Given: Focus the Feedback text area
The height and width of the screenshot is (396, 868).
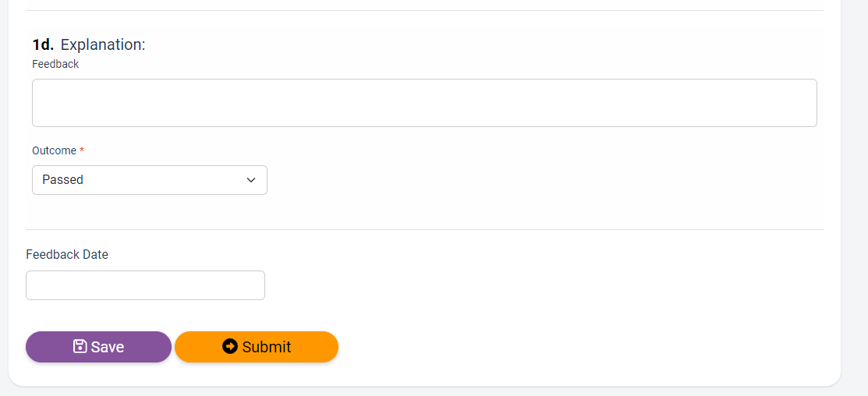Looking at the screenshot, I should coord(424,103).
